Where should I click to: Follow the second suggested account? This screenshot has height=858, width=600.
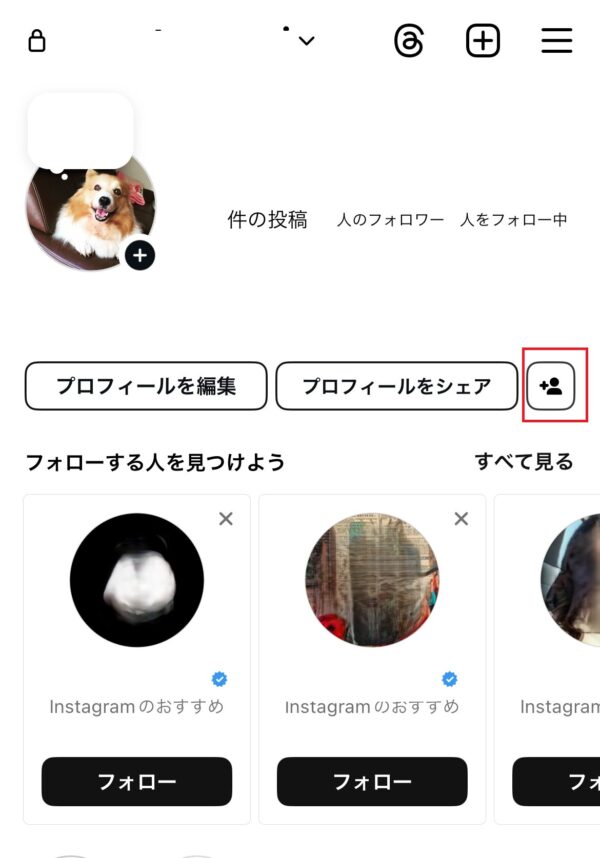[372, 781]
